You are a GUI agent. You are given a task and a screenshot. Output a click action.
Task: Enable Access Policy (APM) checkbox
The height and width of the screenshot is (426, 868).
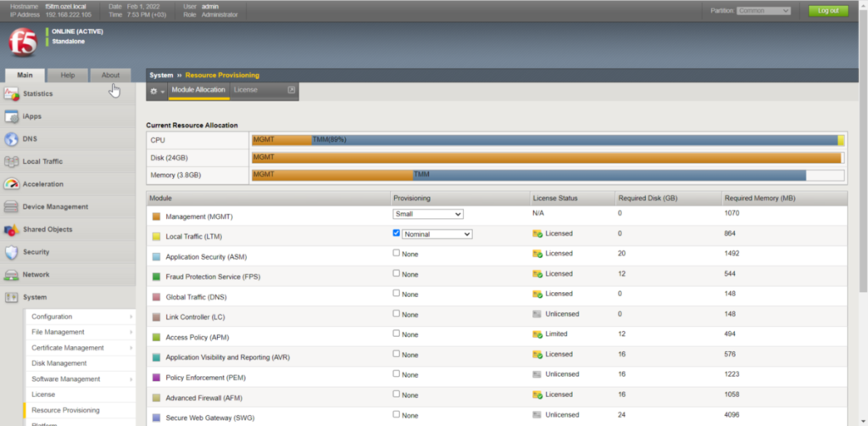click(x=397, y=334)
